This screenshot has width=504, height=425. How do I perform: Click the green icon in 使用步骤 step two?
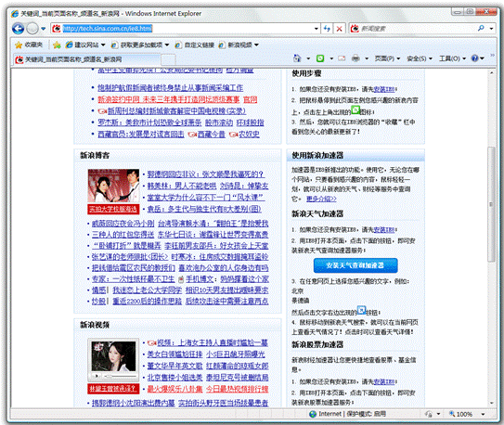[355, 109]
